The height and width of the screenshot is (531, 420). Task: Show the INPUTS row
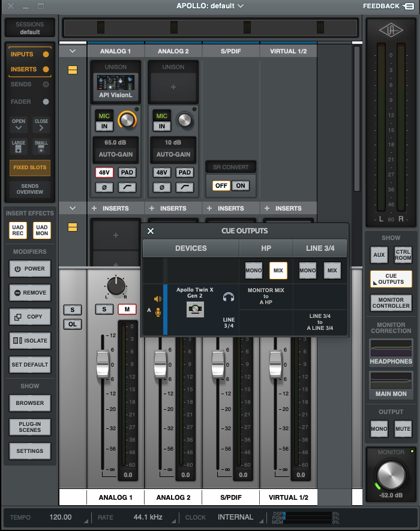[30, 54]
